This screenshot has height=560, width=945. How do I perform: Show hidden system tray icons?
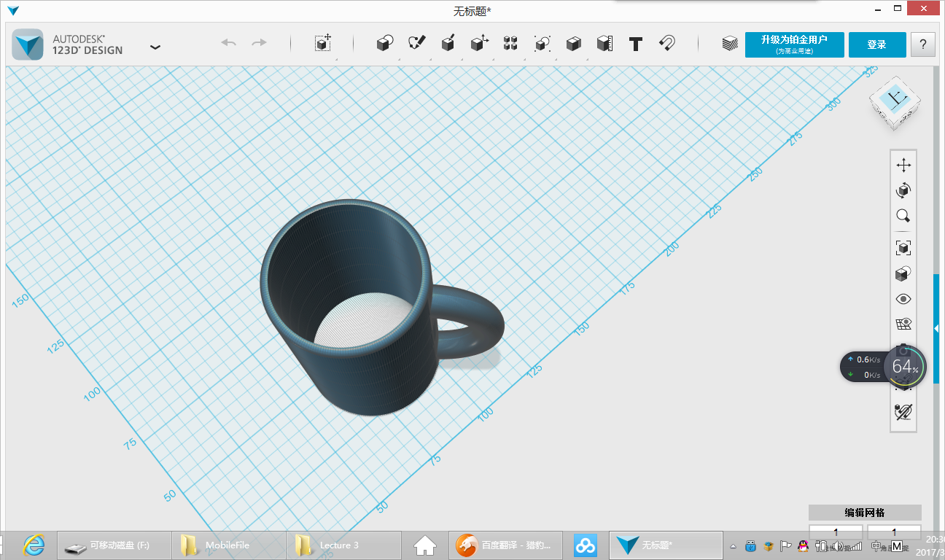(733, 546)
